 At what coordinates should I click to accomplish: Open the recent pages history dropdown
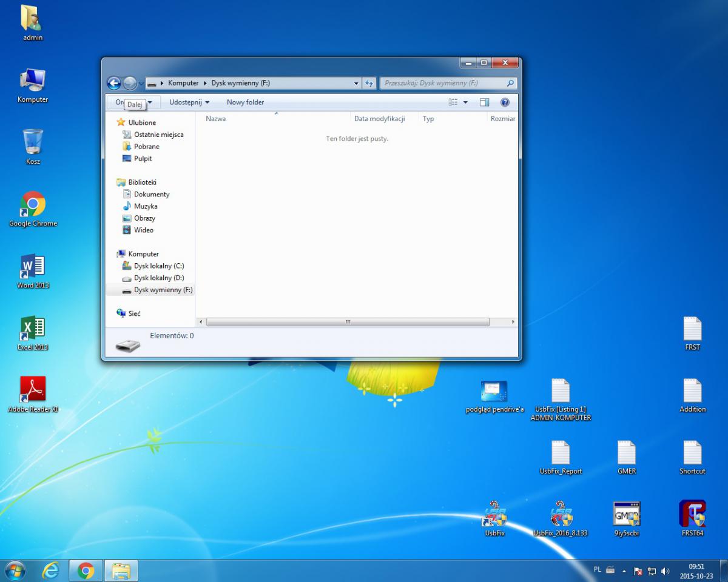(x=141, y=84)
